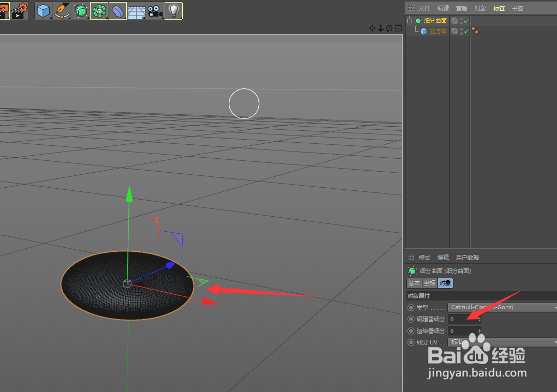This screenshot has height=392, width=557.
Task: Click the purple bend deformer icon
Action: (118, 11)
